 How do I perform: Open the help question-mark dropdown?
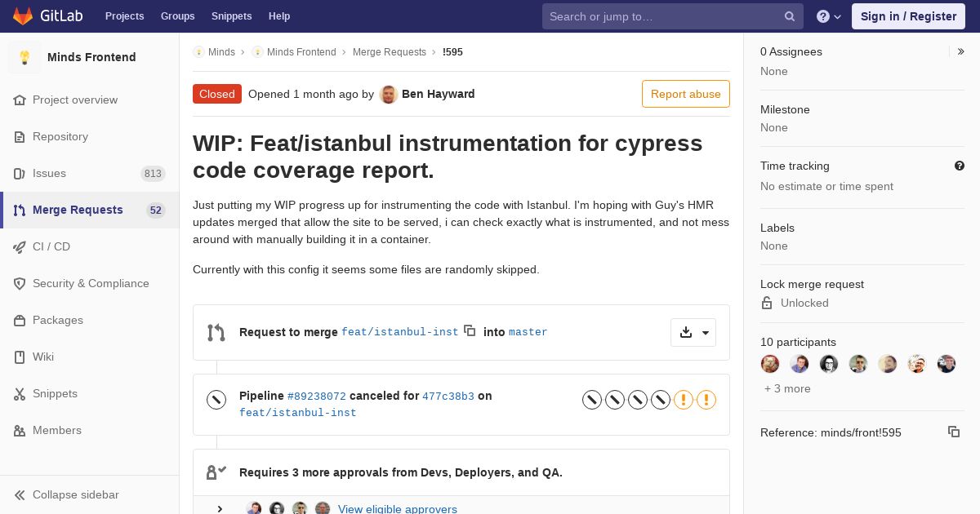pyautogui.click(x=829, y=16)
